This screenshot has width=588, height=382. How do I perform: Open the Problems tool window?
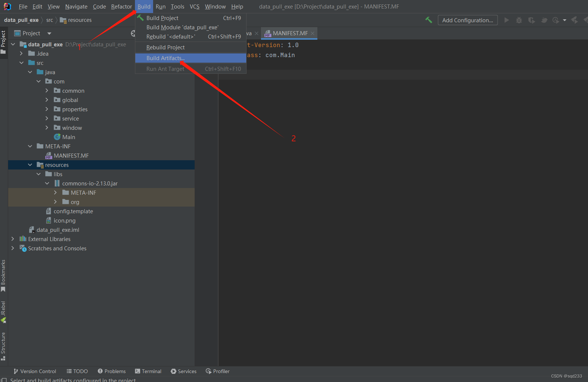tap(112, 371)
